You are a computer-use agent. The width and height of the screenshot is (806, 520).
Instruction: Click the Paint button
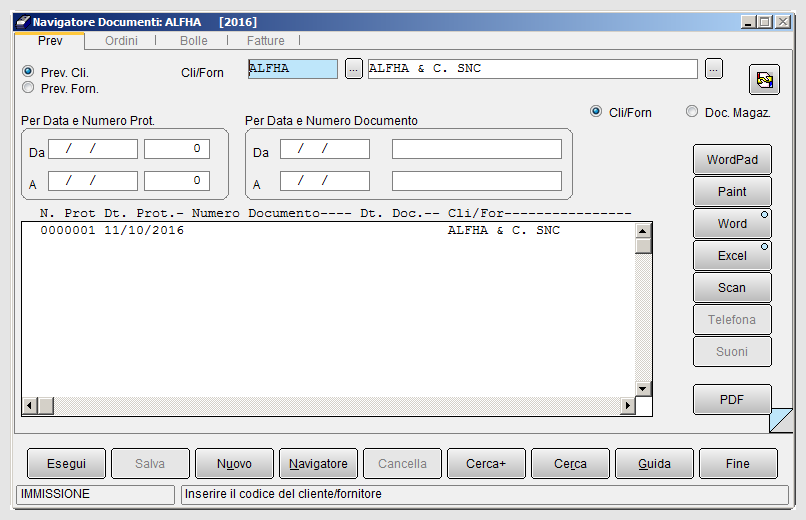pos(732,192)
